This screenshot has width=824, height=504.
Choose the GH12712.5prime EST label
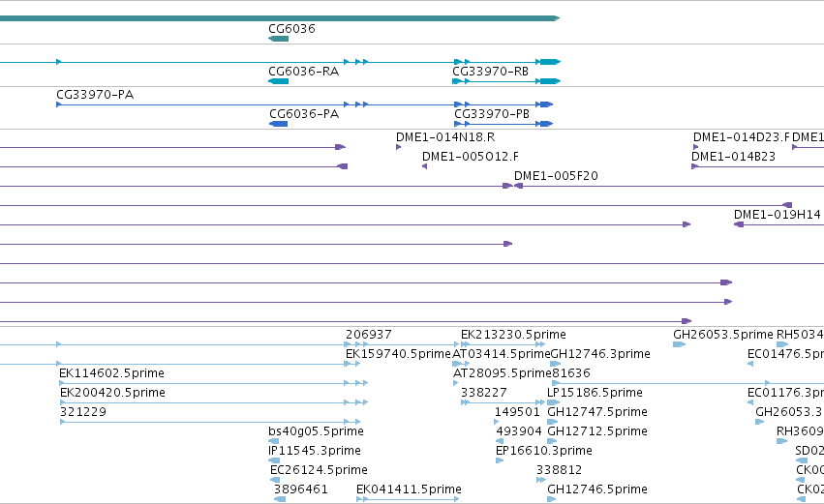tap(597, 432)
